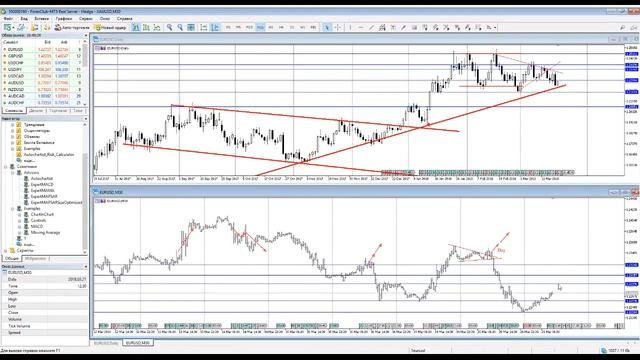The width and height of the screenshot is (640, 360).
Task: Click the Новый ордер button
Action: [110, 27]
